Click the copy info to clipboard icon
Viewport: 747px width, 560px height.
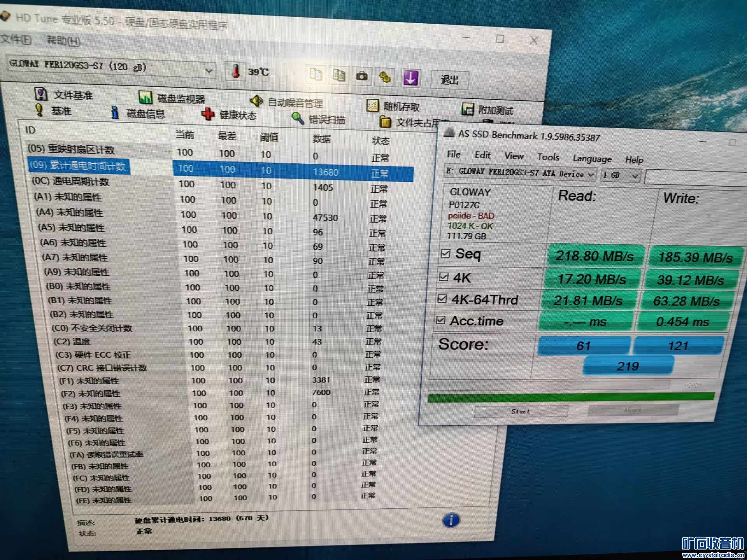[x=316, y=74]
